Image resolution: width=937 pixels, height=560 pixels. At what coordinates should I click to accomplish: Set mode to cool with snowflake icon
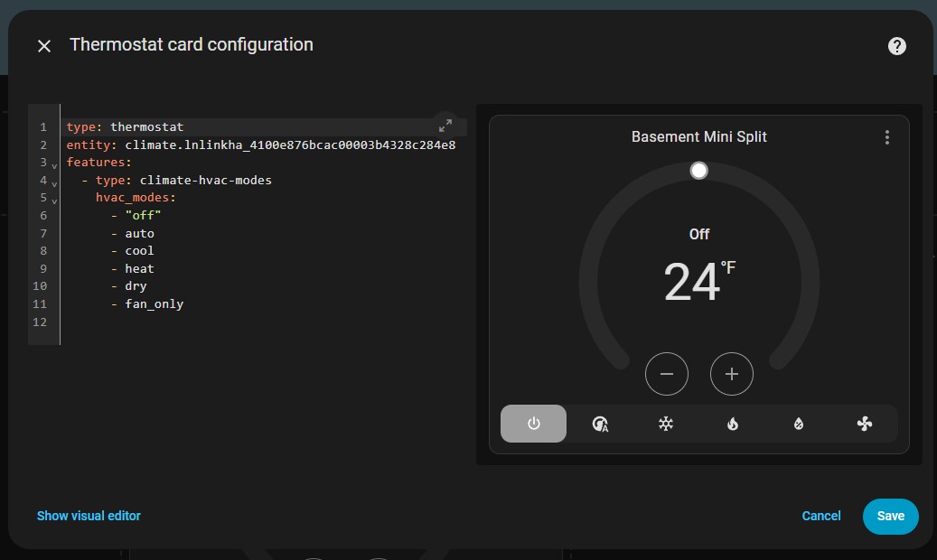point(666,424)
